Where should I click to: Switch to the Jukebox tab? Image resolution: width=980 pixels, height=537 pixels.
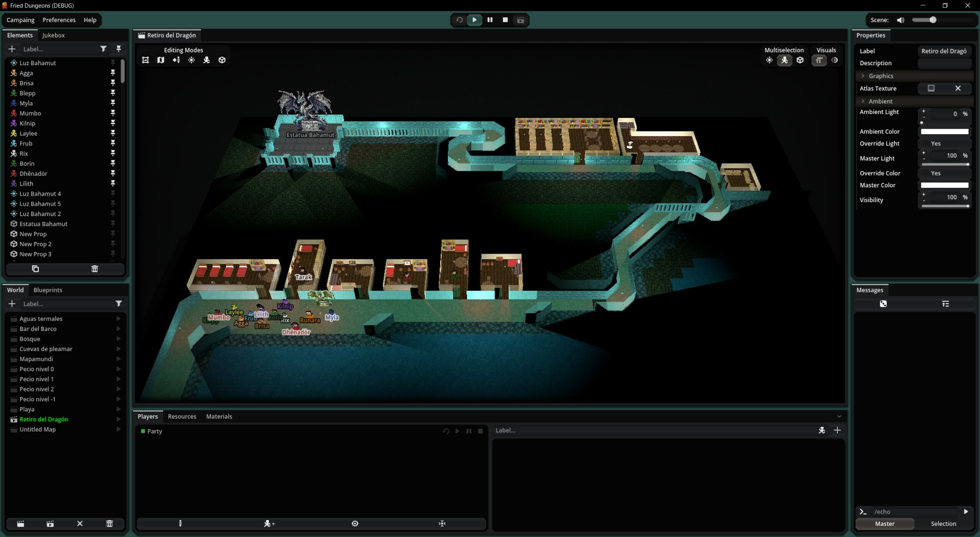coord(54,35)
